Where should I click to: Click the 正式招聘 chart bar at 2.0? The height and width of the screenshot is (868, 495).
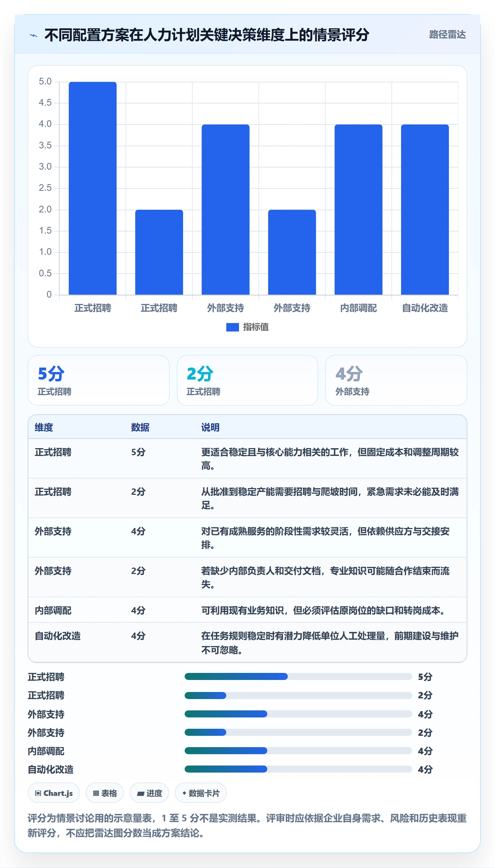pyautogui.click(x=159, y=252)
